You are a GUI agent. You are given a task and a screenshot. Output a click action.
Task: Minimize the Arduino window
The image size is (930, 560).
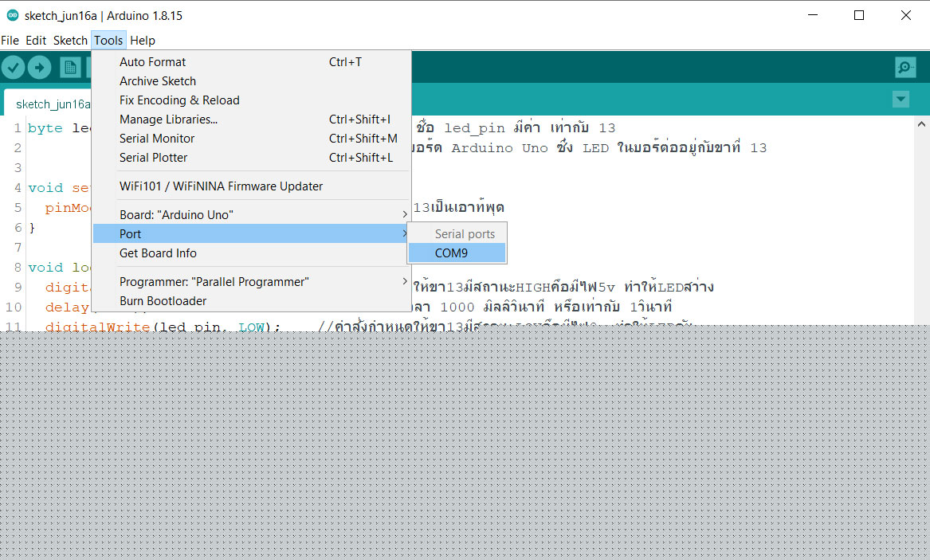click(x=813, y=15)
